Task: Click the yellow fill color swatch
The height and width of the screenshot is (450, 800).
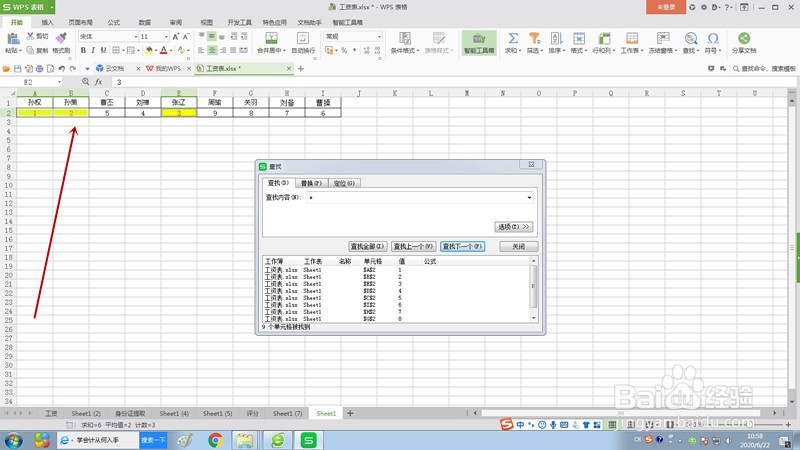Action: click(x=149, y=50)
